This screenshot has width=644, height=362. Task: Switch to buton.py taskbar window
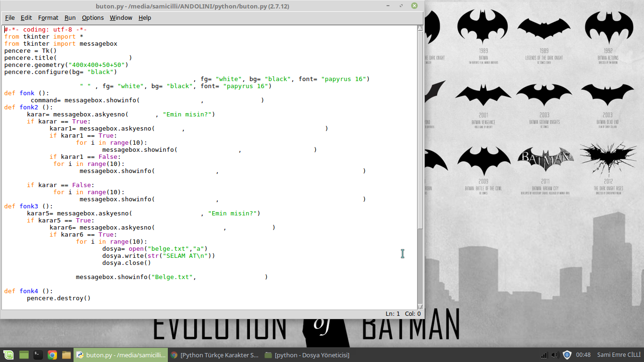[121, 355]
